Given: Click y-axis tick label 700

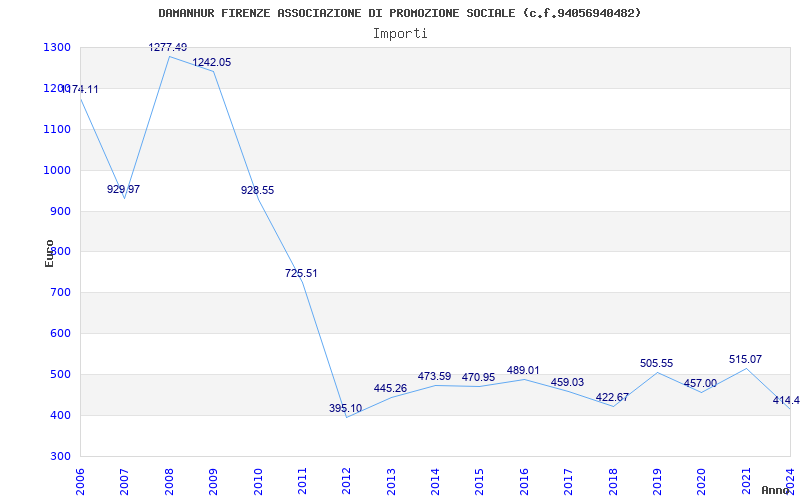Looking at the screenshot, I should point(60,293).
